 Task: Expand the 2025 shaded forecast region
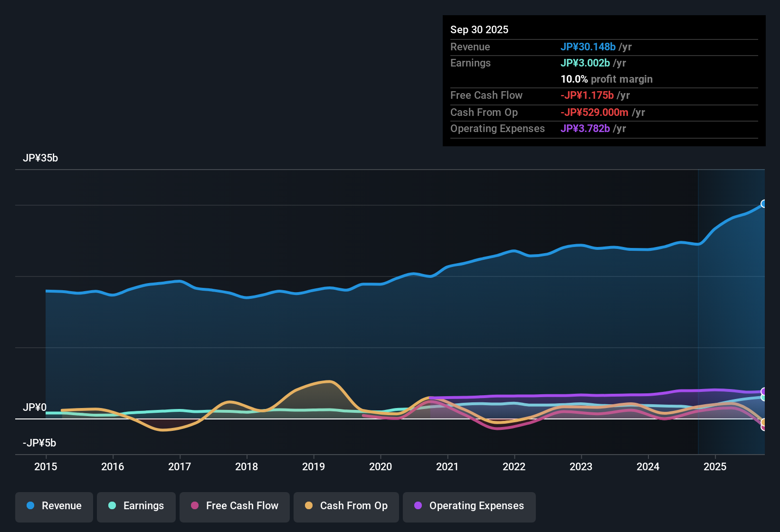[x=732, y=309]
